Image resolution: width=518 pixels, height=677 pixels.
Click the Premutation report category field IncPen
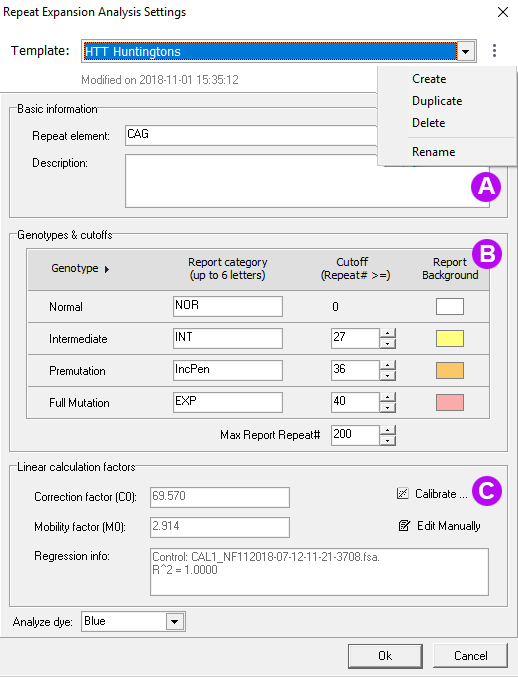(228, 370)
